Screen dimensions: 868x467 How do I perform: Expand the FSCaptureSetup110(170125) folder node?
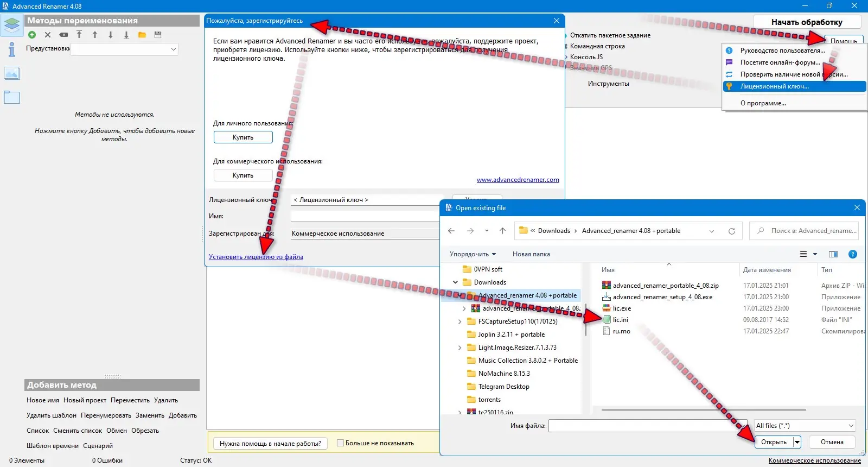[459, 321]
